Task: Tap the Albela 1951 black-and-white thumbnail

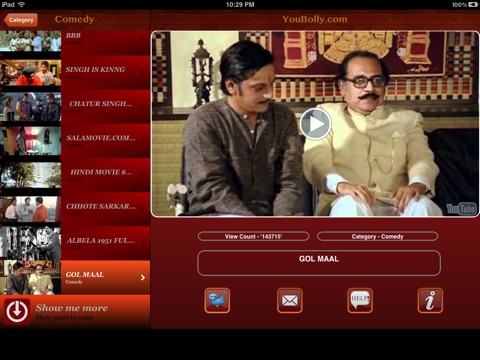Action: (x=30, y=244)
